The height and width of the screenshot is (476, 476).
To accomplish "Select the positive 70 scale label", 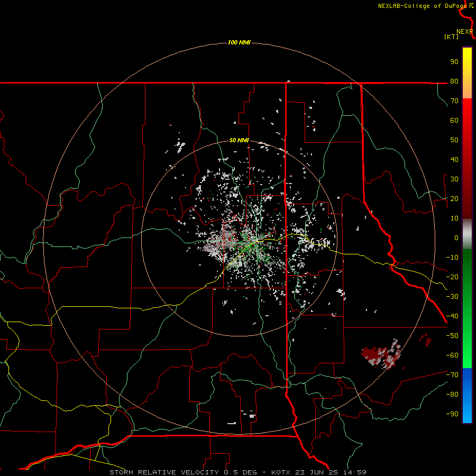I will 454,101.
